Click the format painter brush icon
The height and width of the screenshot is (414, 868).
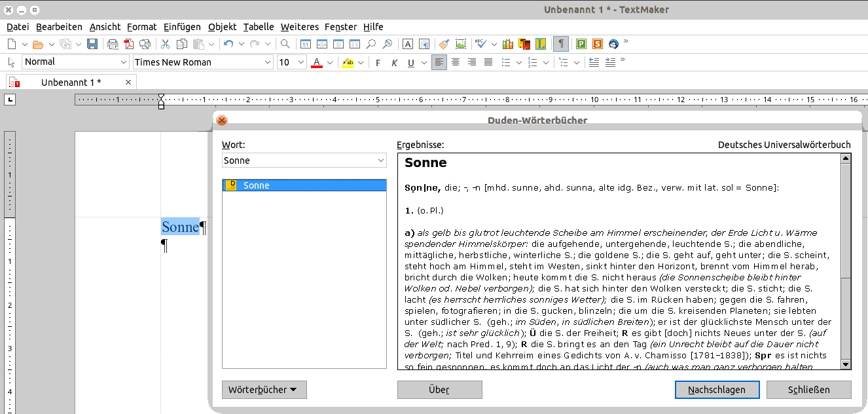tap(444, 44)
